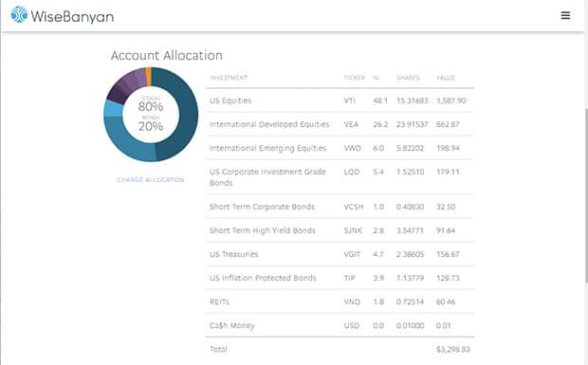Image resolution: width=588 pixels, height=365 pixels.
Task: Select the US Equities row
Action: click(x=340, y=100)
